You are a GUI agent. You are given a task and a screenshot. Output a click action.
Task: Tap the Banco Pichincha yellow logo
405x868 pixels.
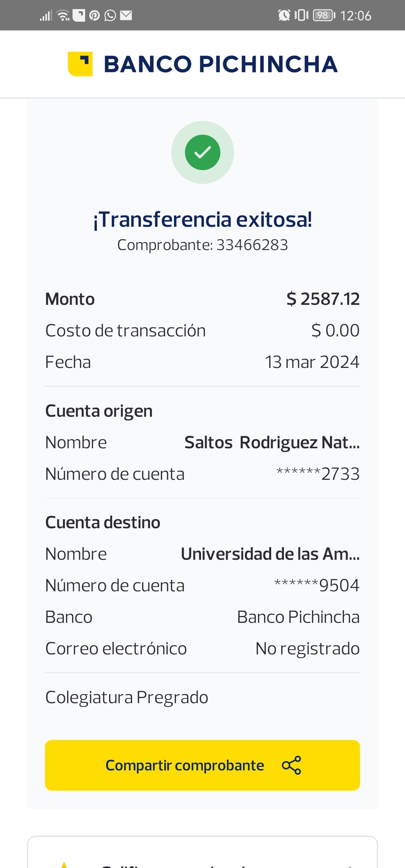pos(80,64)
